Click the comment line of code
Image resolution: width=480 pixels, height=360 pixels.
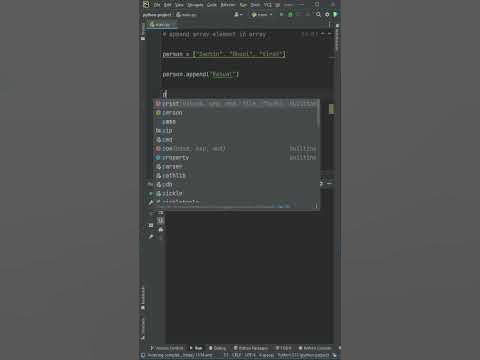[x=214, y=35]
